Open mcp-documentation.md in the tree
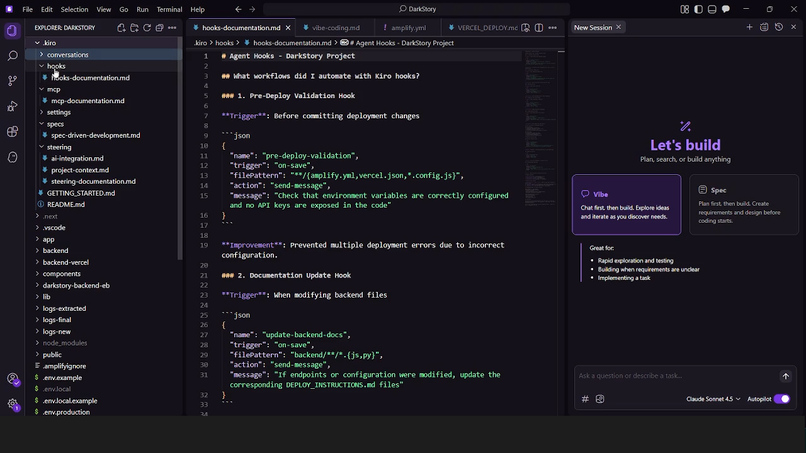Viewport: 806px width, 453px height. point(87,101)
